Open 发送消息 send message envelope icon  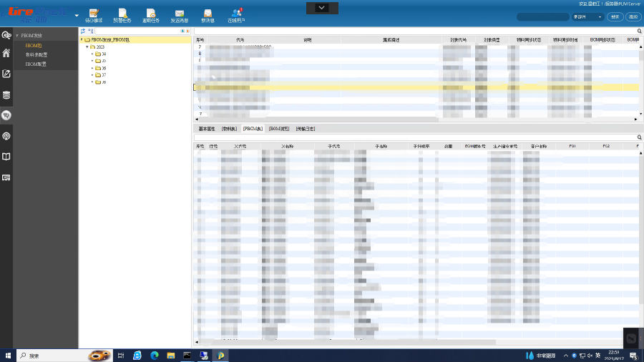click(180, 15)
